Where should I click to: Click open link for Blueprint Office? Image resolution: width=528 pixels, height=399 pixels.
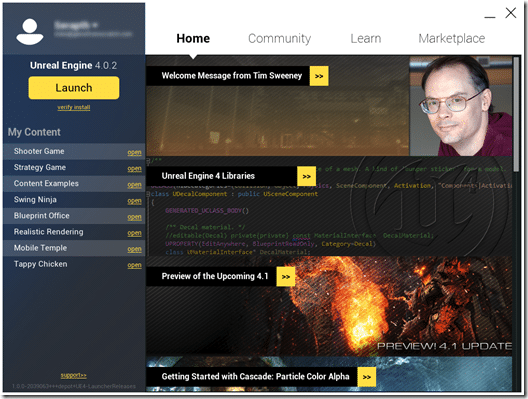[134, 217]
